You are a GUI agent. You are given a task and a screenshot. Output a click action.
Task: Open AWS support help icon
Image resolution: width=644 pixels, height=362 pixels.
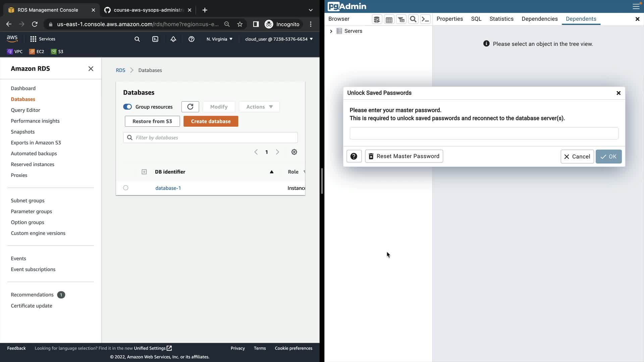[x=191, y=39]
